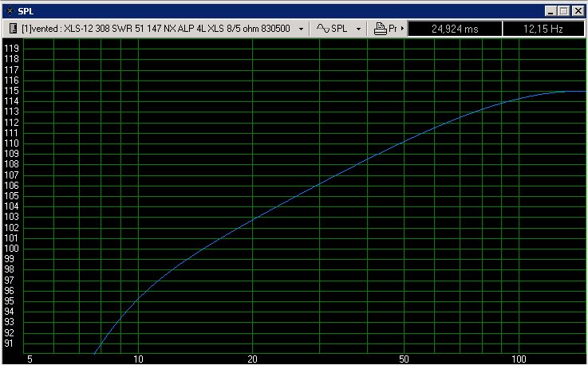Click the 105 dB axis label
Screen dimensions: 588x365
click(11, 196)
